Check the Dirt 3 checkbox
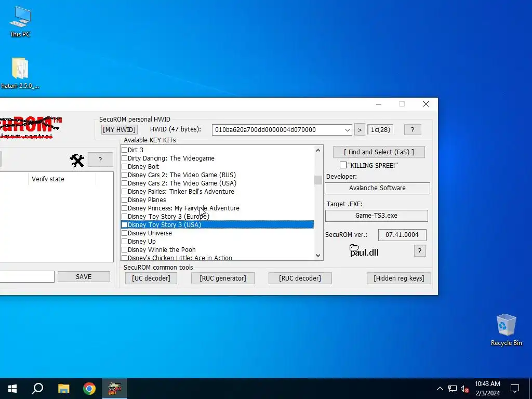Screen dimensions: 532x399 pos(125,150)
